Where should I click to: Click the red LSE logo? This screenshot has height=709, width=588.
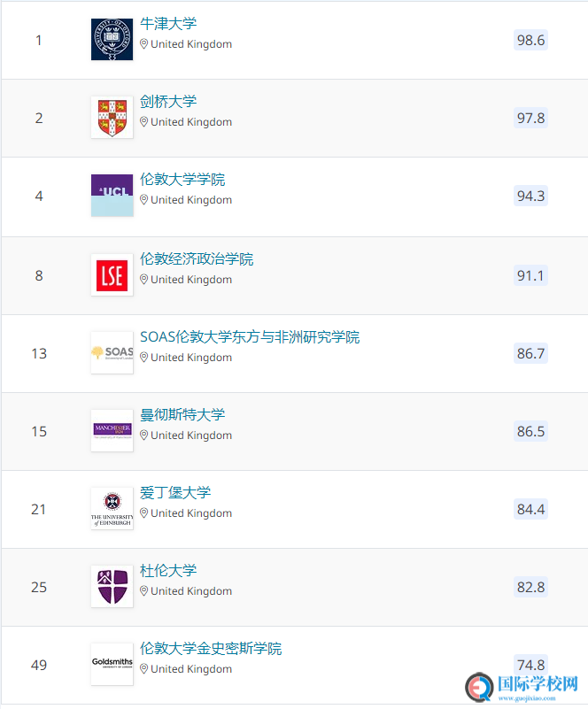pos(112,275)
